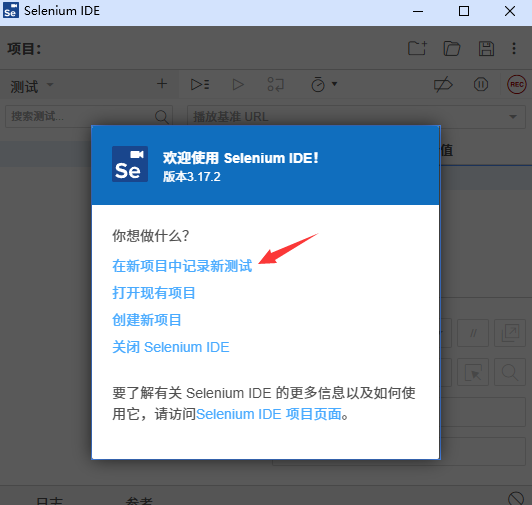This screenshot has height=505, width=532.
Task: Click 在新项目中记录新测试 link
Action: pyautogui.click(x=182, y=266)
